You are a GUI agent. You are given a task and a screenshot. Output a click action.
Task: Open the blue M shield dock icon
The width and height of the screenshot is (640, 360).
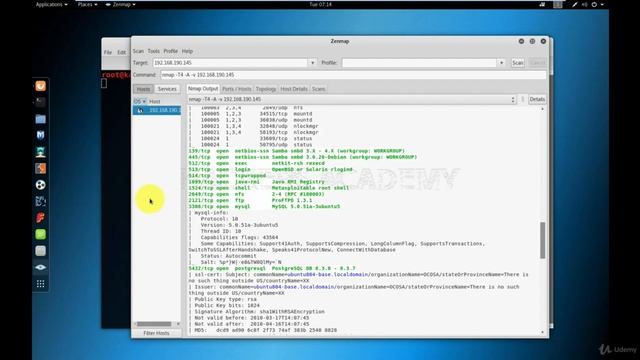click(40, 135)
